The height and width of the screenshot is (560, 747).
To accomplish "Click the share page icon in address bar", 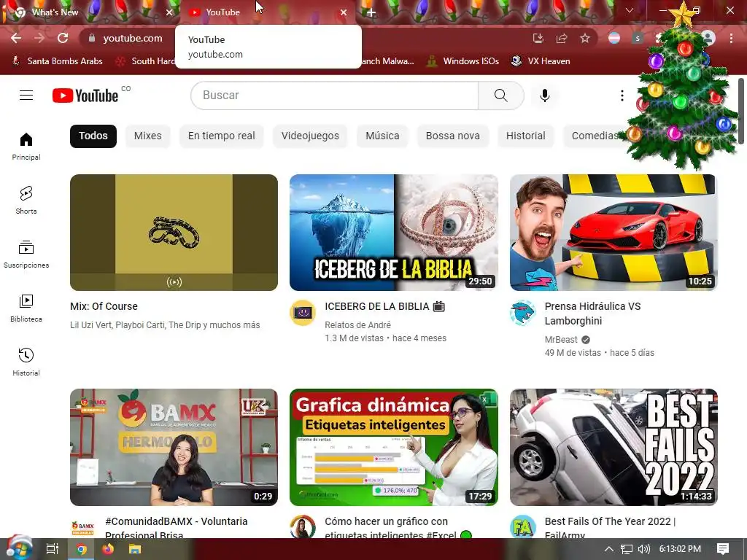I will pyautogui.click(x=562, y=38).
